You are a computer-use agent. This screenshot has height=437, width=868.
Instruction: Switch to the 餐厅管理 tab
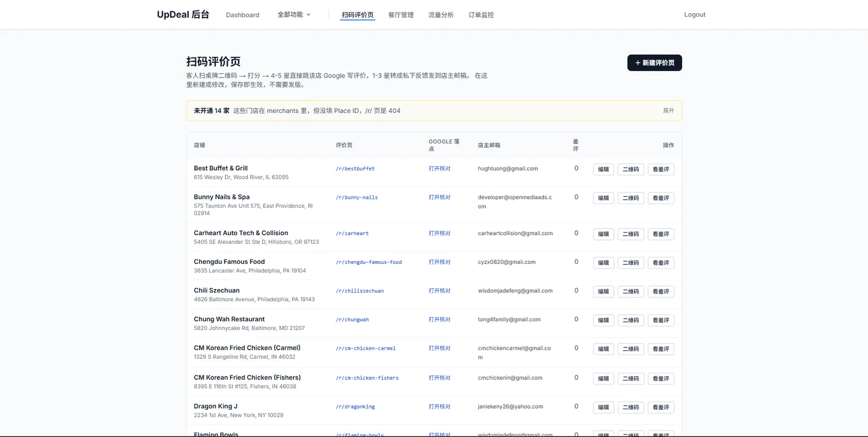[x=401, y=15]
